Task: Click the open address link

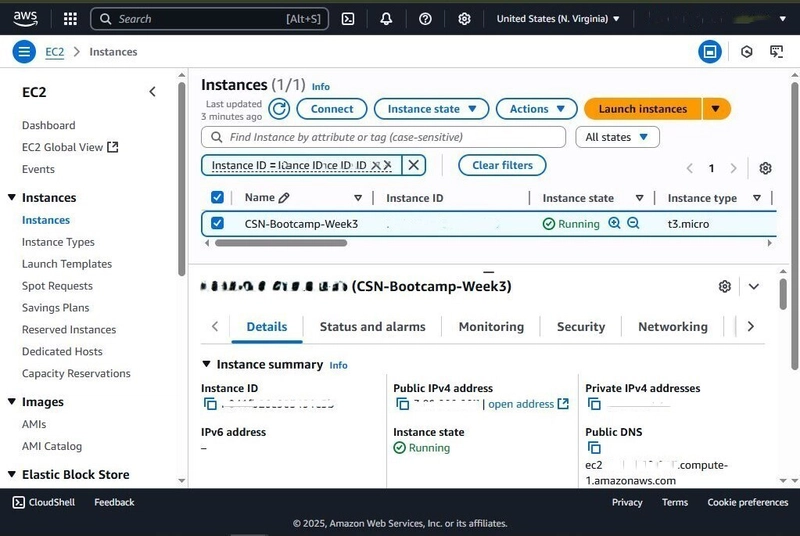Action: tap(528, 404)
